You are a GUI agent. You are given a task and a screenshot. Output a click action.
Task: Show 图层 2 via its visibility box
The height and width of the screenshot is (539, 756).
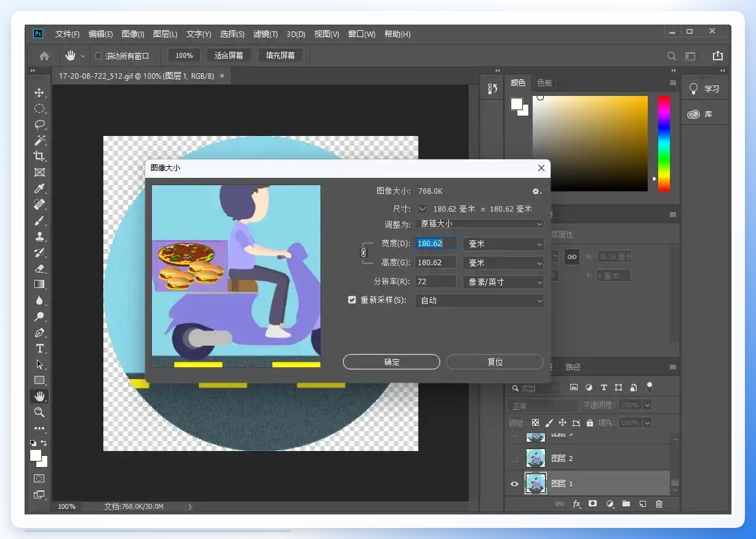pos(515,458)
